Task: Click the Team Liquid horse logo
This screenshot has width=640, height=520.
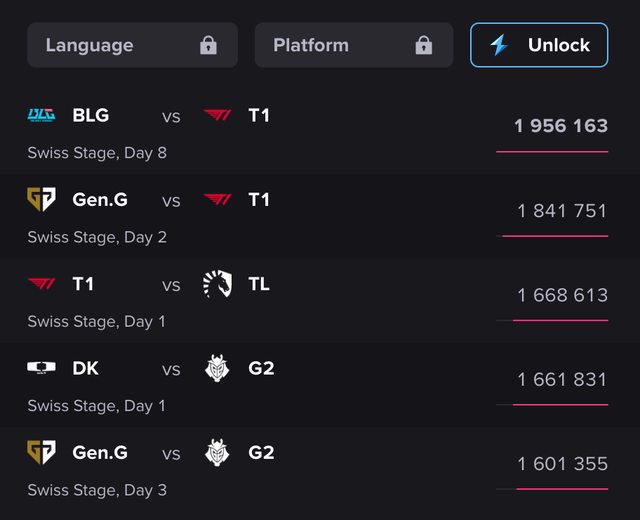Action: (217, 284)
